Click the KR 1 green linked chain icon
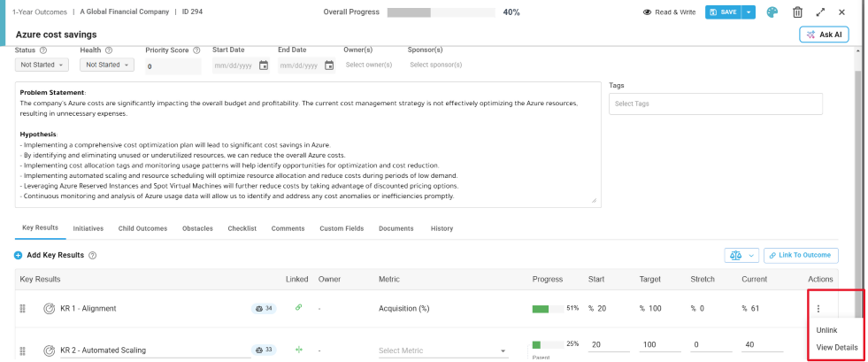Image resolution: width=868 pixels, height=362 pixels. coord(298,307)
